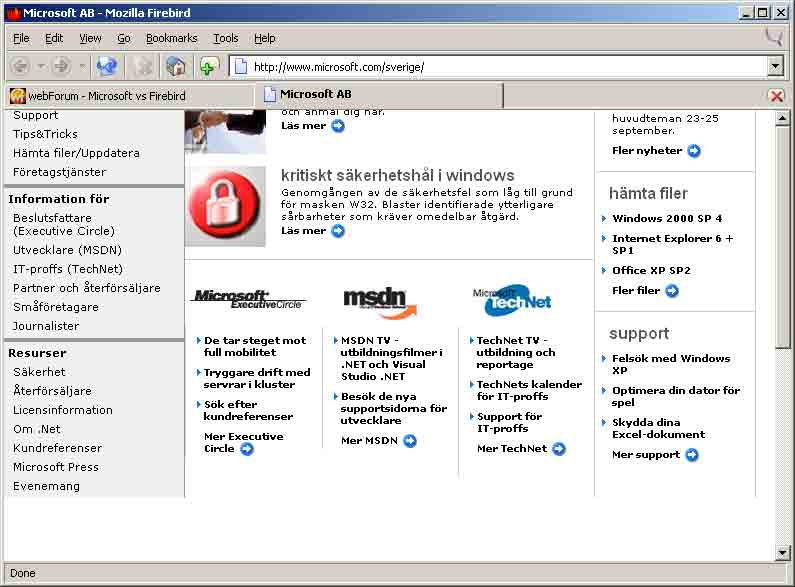Screen dimensions: 795x587
Task: Open Partner och återförsäljare link
Action: [87, 288]
